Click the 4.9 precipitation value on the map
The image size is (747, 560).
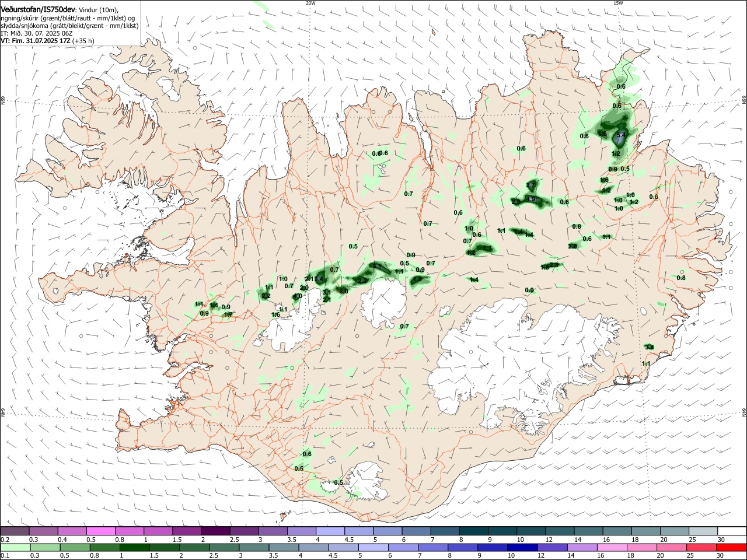point(530,199)
